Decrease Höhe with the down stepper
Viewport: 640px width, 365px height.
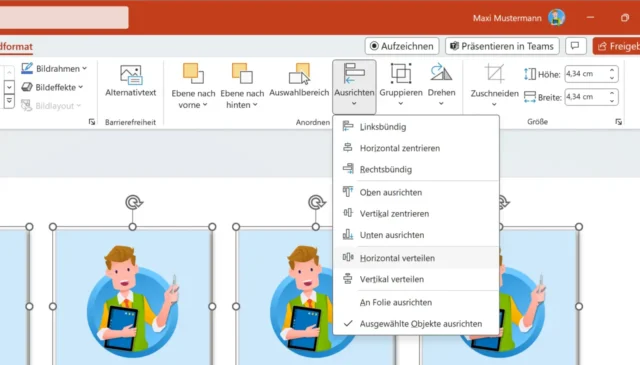612,78
